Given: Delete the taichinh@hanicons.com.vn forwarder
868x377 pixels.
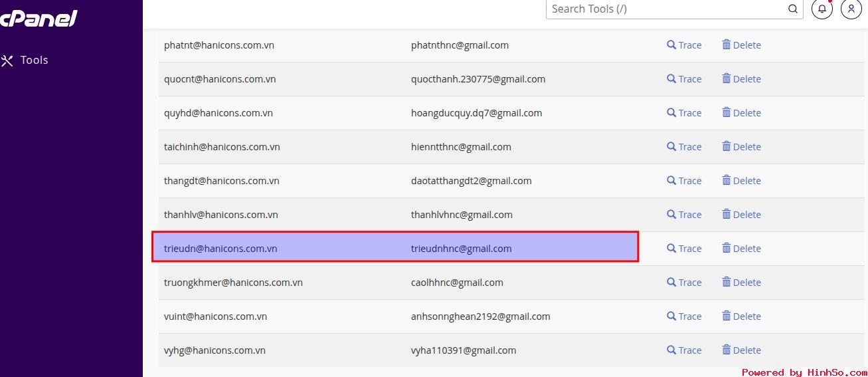Looking at the screenshot, I should pos(741,147).
